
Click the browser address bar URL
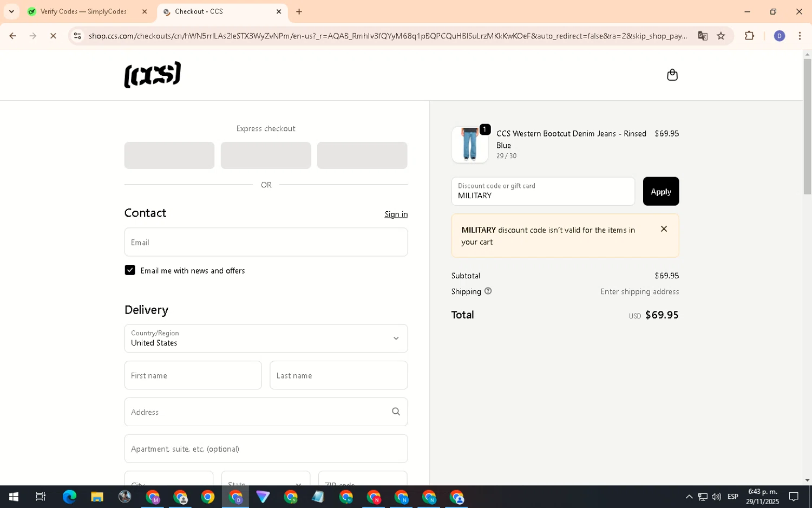388,36
